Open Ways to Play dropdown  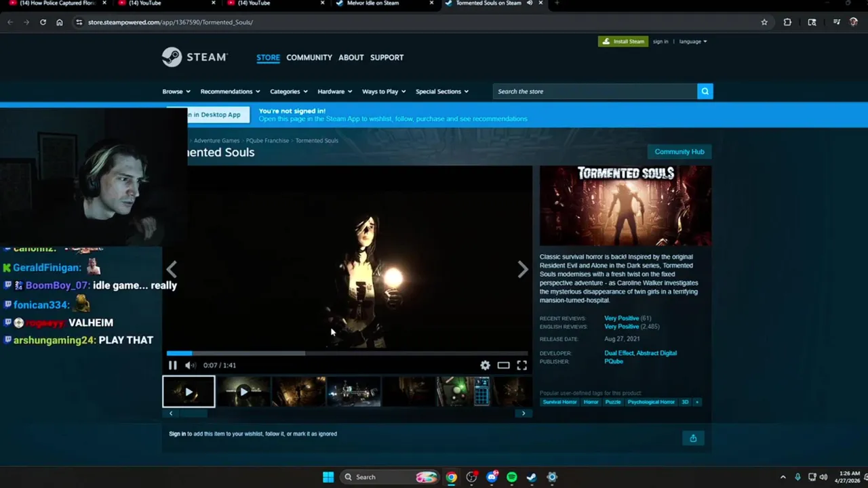(384, 91)
